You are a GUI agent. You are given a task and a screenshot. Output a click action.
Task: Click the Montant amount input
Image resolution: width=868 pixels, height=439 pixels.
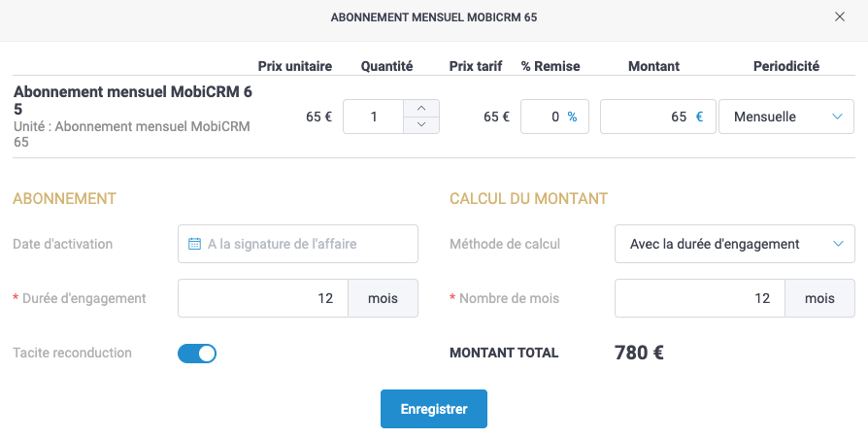646,117
